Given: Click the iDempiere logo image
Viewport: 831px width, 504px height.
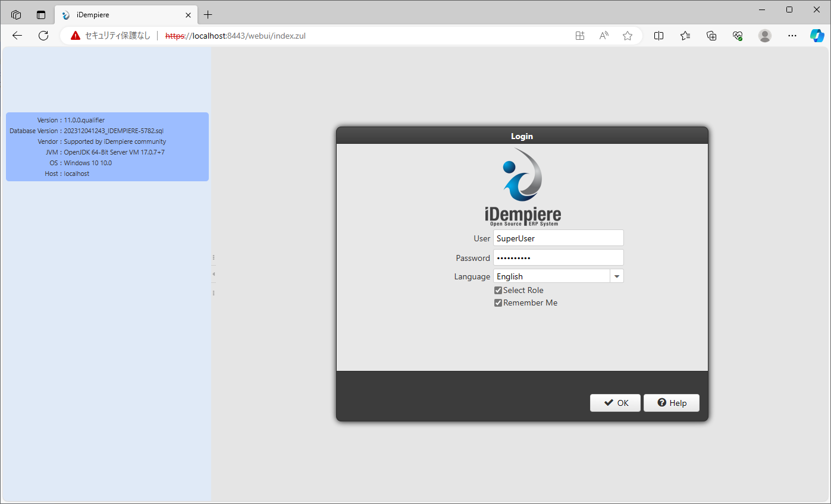Looking at the screenshot, I should tap(522, 187).
